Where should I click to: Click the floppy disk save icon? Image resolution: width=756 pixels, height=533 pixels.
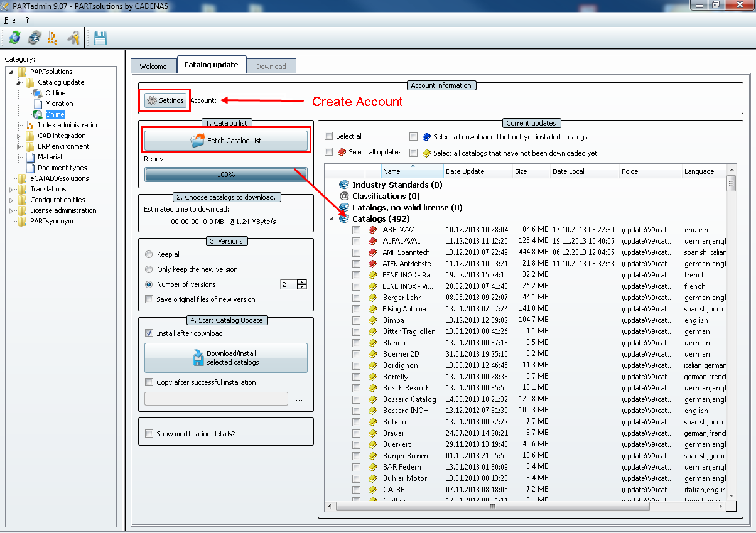100,38
